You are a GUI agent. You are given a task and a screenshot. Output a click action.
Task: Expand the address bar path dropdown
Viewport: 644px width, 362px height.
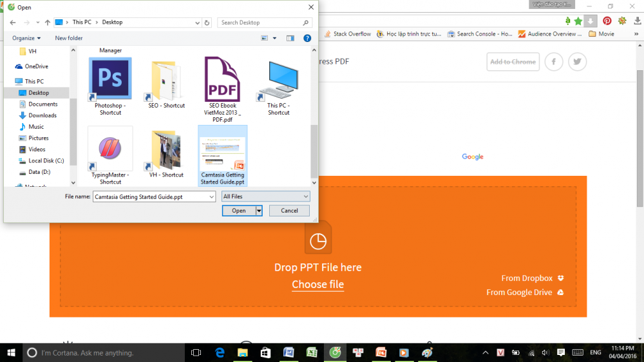pyautogui.click(x=197, y=23)
